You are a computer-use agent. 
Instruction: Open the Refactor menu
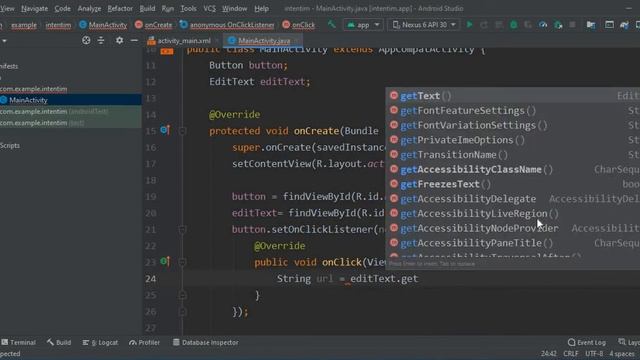click(x=120, y=8)
